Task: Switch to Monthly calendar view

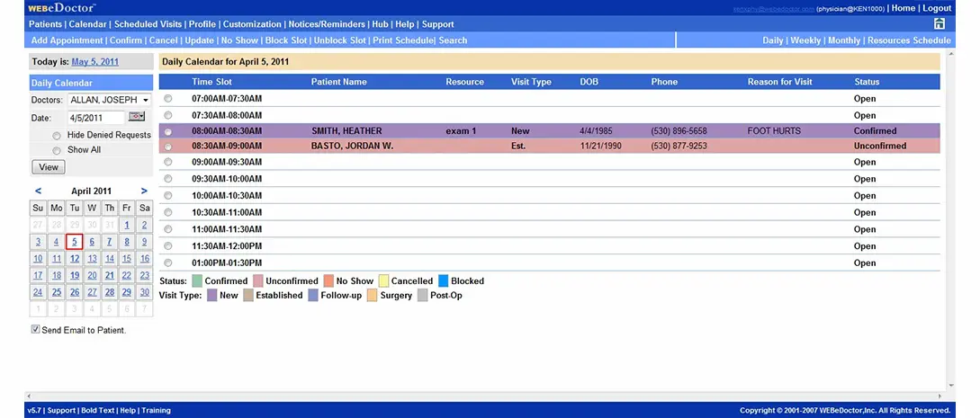Action: 844,40
